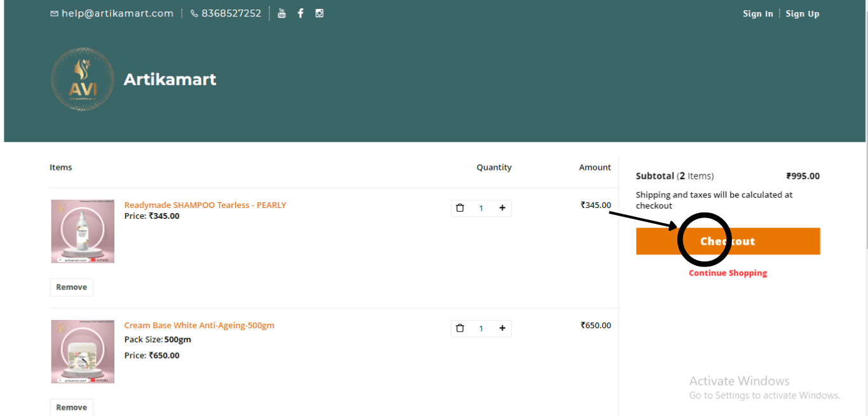Click Continue Shopping link
Image resolution: width=868 pixels, height=416 pixels.
pos(728,273)
